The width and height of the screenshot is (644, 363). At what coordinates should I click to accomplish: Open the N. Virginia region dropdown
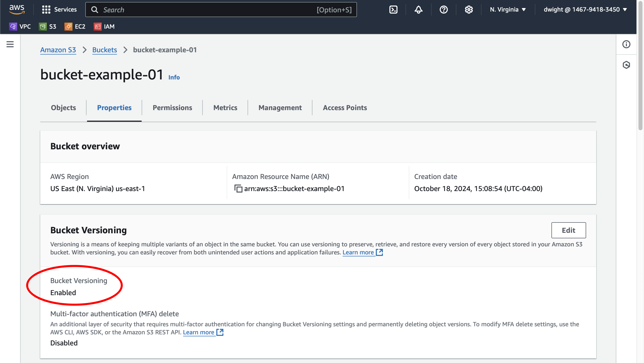pyautogui.click(x=508, y=10)
